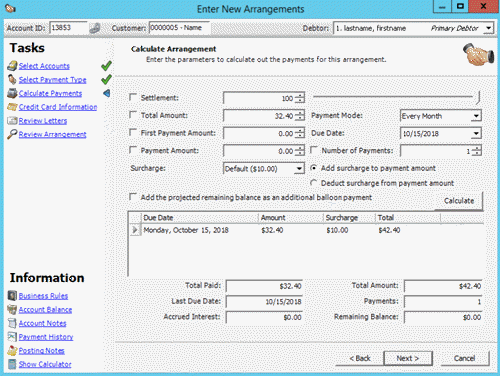Open the Show Calculator link

click(45, 364)
